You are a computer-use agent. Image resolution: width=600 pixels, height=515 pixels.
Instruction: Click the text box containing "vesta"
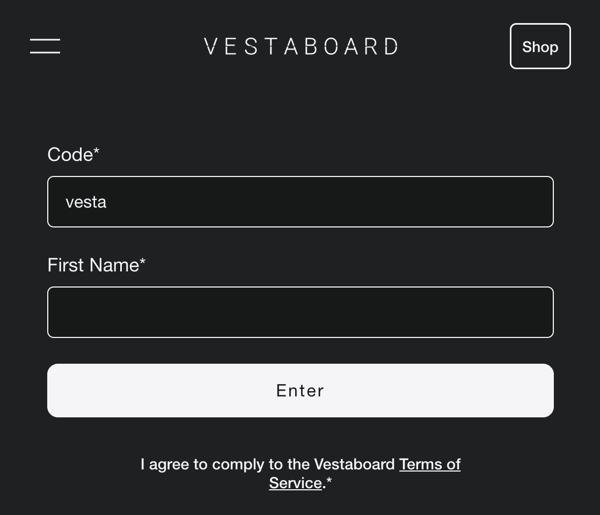[x=300, y=202]
